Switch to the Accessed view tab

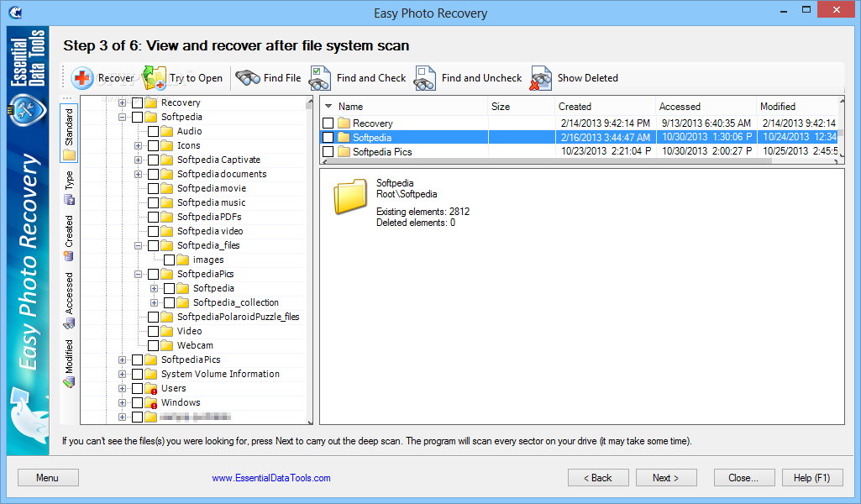click(x=69, y=301)
